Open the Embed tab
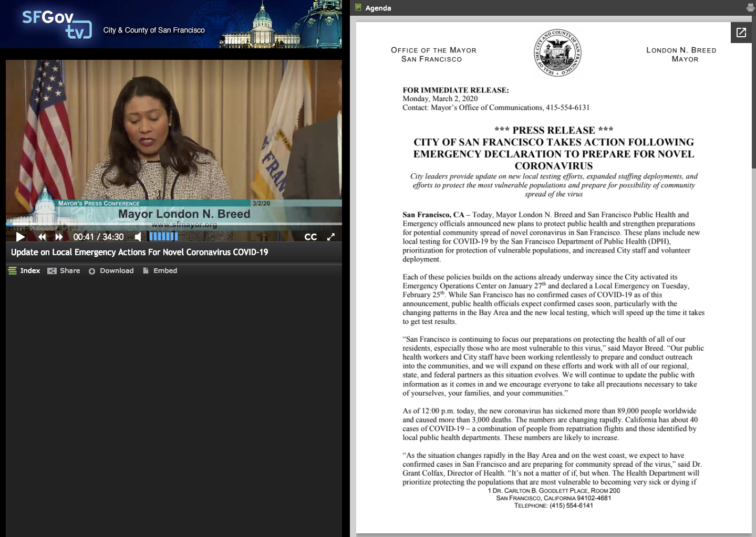The image size is (756, 537). [x=160, y=271]
